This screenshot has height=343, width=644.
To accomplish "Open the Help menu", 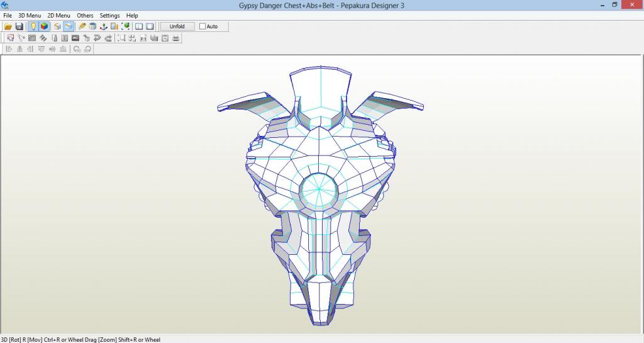I will 132,15.
